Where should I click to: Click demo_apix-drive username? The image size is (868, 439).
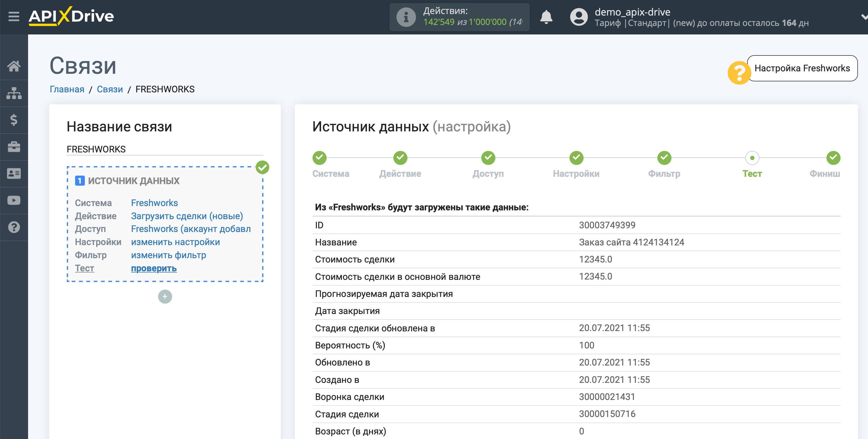click(x=632, y=12)
